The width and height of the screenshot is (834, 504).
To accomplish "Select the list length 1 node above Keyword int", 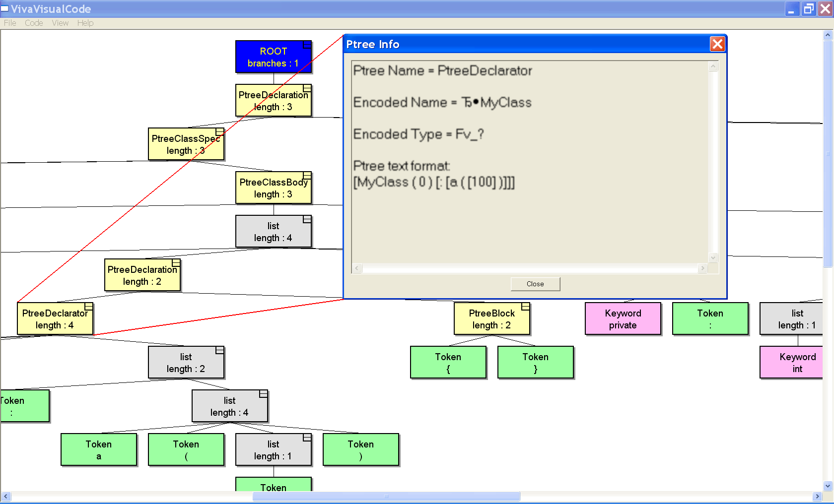I will click(x=792, y=319).
